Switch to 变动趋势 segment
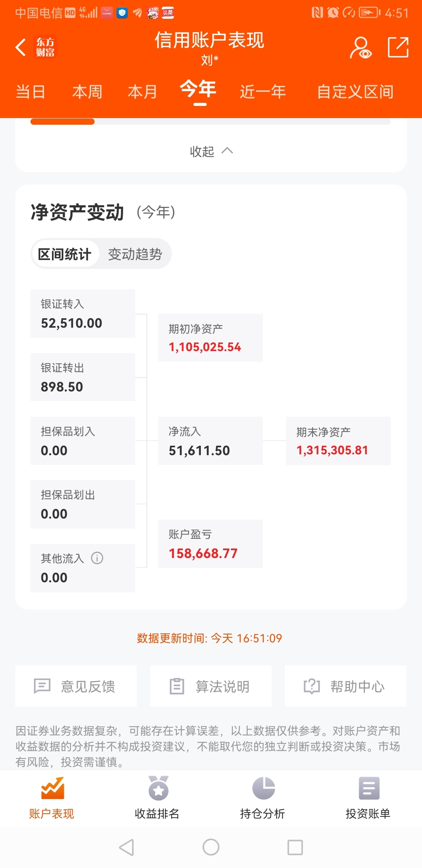 [135, 254]
